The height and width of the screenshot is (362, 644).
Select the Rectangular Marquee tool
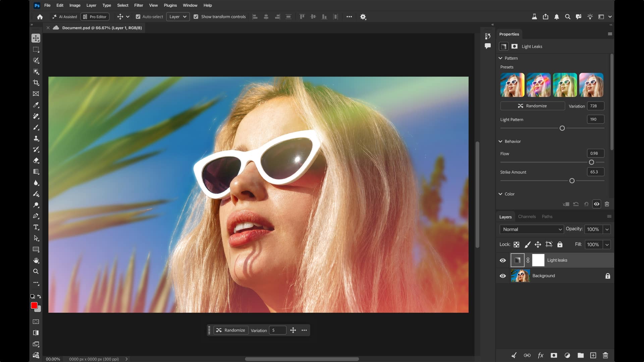(36, 50)
